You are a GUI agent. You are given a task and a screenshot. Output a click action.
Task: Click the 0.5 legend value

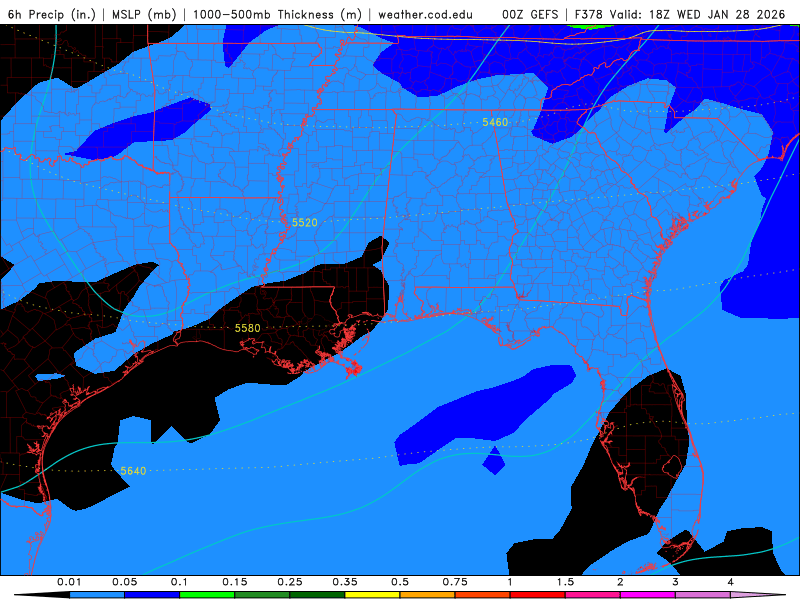click(400, 582)
